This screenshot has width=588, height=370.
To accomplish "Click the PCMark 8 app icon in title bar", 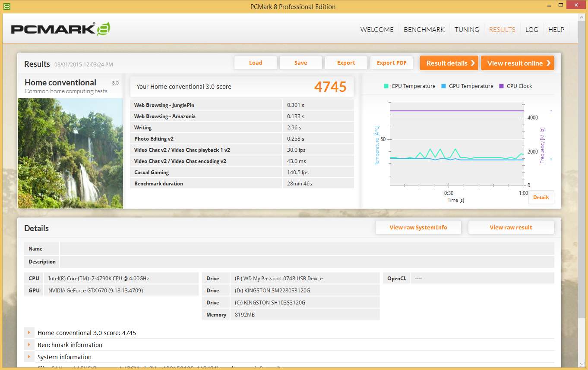I will pos(6,6).
